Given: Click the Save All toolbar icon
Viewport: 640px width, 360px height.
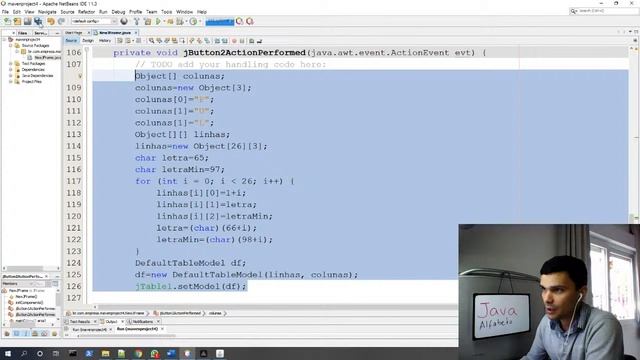Looking at the screenshot, I should pyautogui.click(x=38, y=21).
